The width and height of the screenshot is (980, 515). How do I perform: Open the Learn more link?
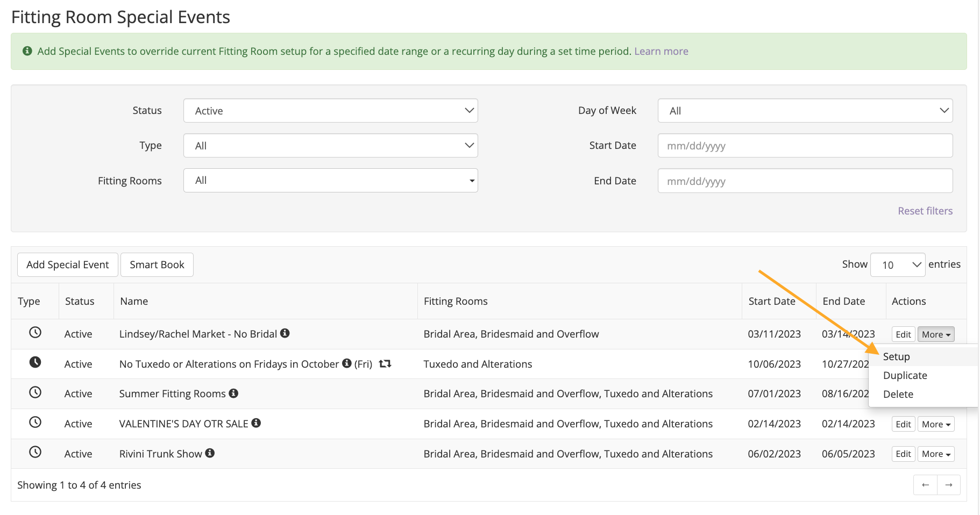click(x=661, y=51)
